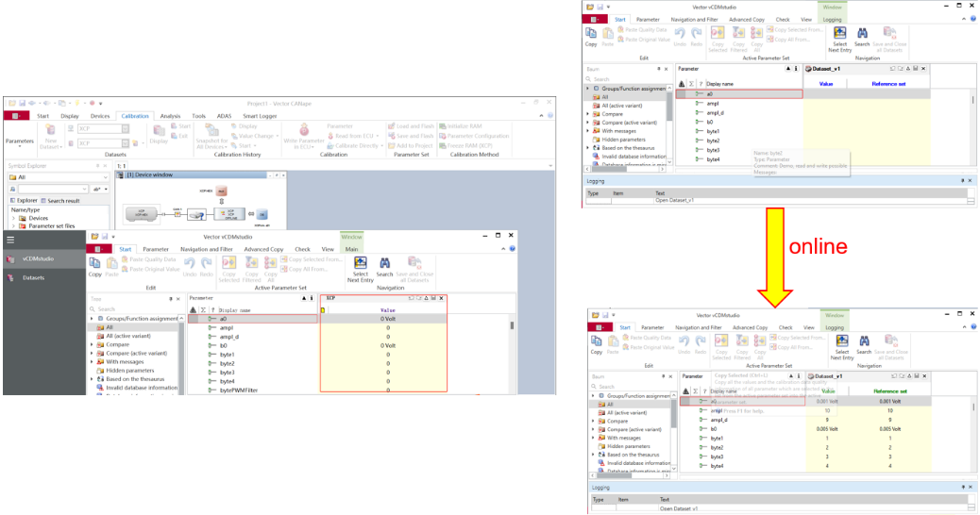Open Advanced Copy tab in top-right vCDMstudio window

tap(746, 20)
